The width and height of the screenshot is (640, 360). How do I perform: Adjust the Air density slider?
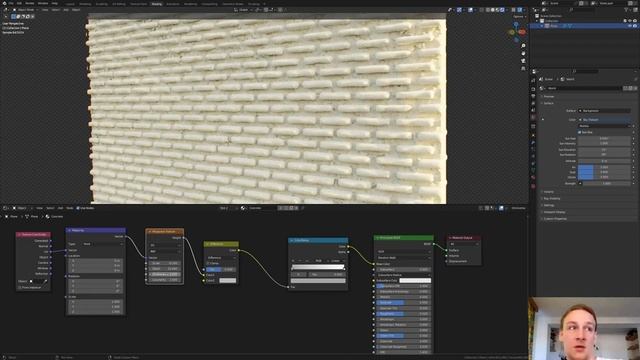coord(604,167)
